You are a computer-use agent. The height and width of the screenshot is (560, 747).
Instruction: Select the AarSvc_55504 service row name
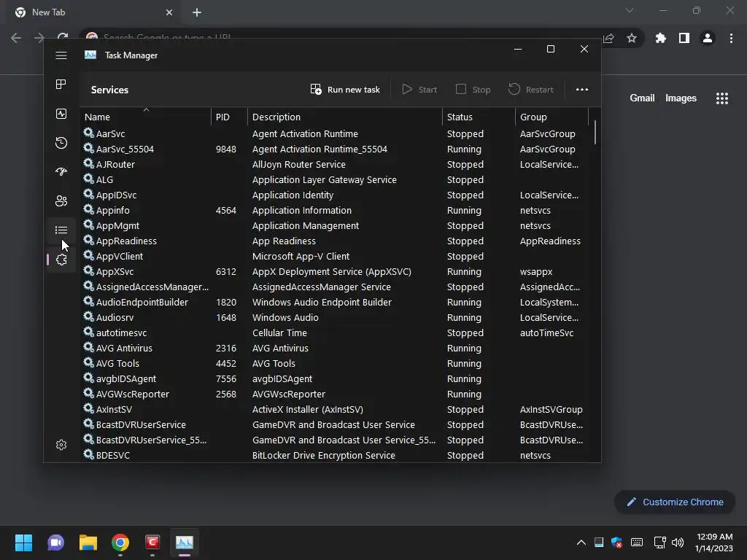click(x=125, y=149)
